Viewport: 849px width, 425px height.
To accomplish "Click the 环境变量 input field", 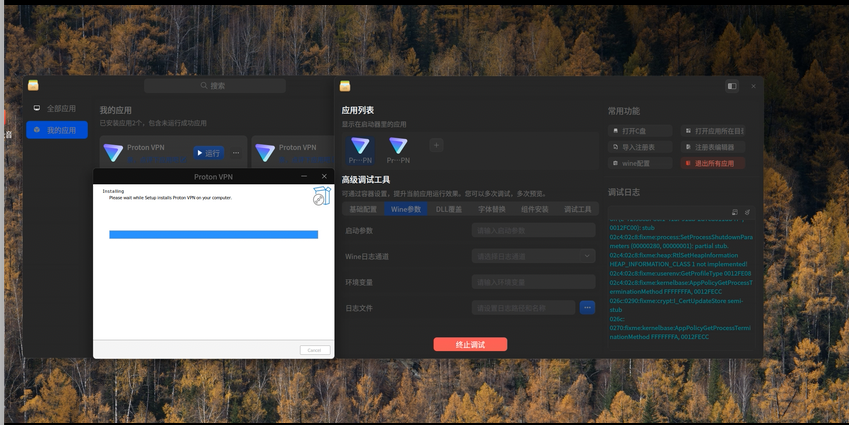I will (x=533, y=282).
